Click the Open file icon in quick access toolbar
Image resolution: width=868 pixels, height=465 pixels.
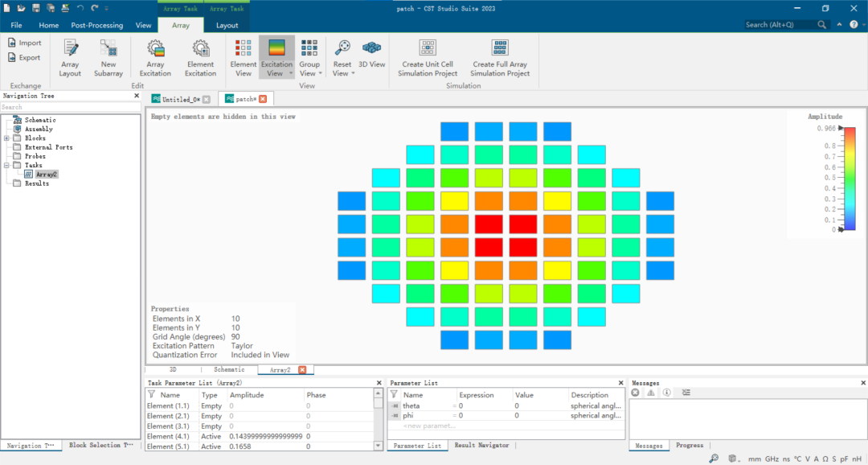21,8
